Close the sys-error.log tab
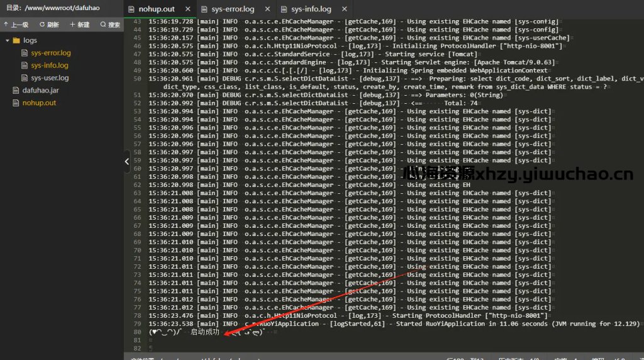644x360 pixels. tap(266, 9)
